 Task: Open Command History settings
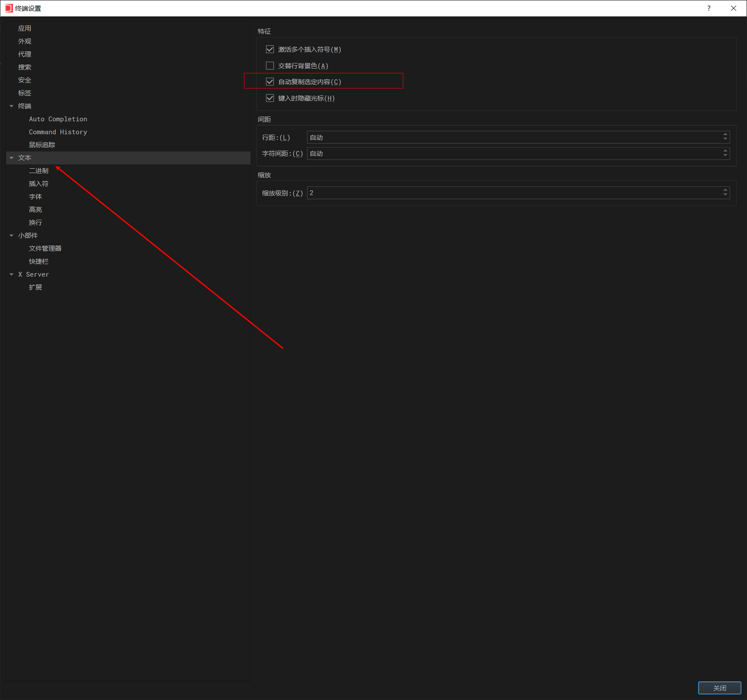click(58, 132)
